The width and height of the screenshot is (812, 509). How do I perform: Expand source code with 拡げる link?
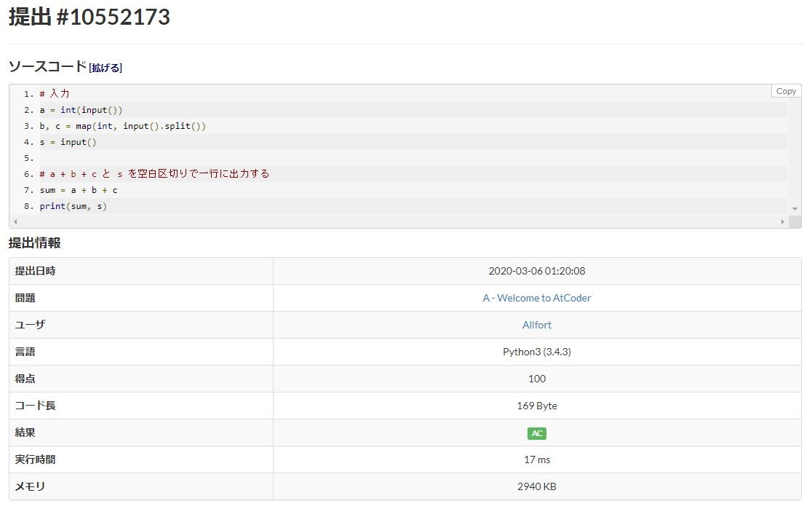[x=105, y=68]
